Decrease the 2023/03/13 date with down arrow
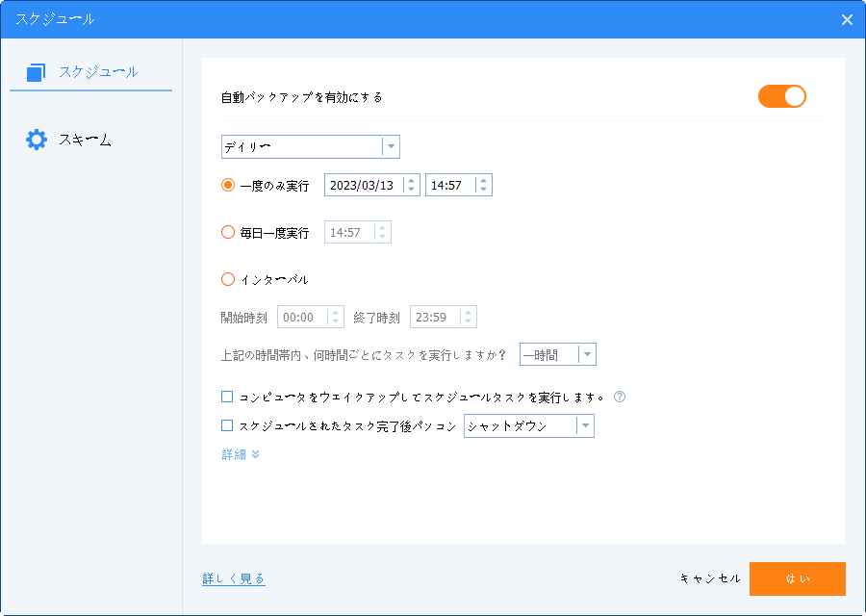 pos(412,190)
